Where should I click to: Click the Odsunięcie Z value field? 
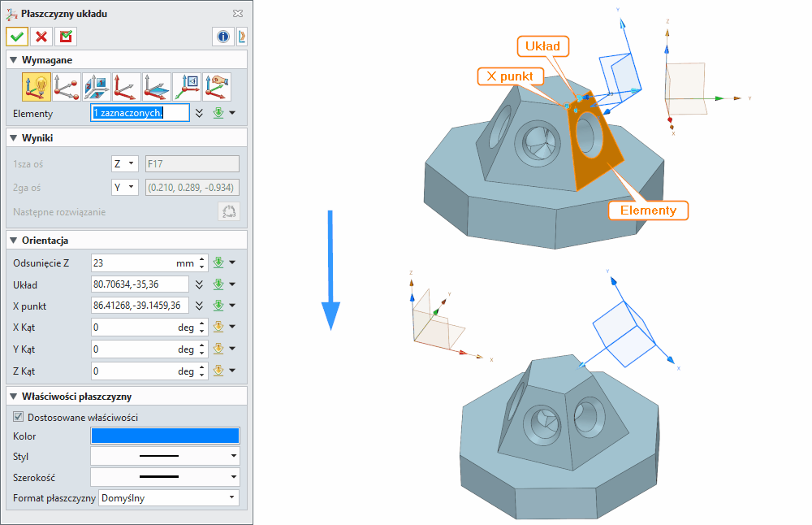tap(132, 262)
